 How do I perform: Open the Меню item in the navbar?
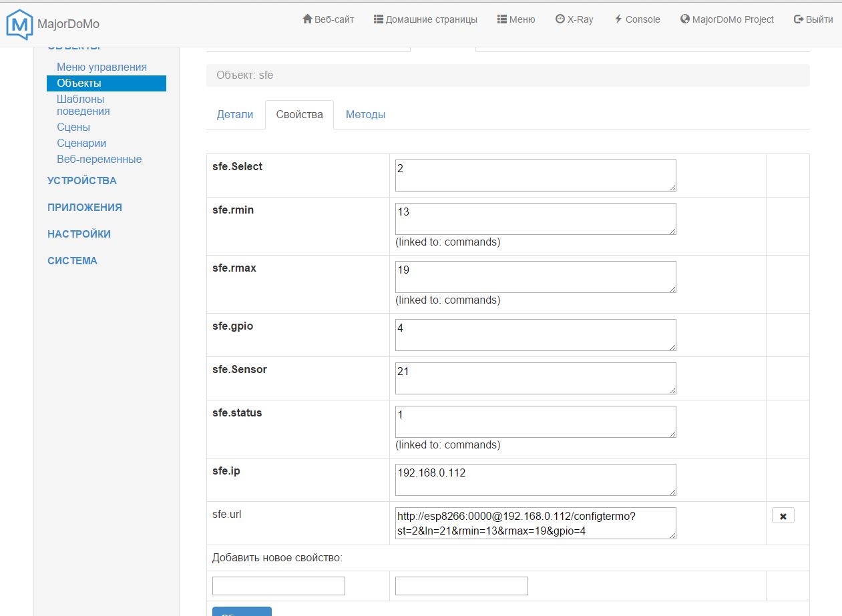pyautogui.click(x=516, y=19)
